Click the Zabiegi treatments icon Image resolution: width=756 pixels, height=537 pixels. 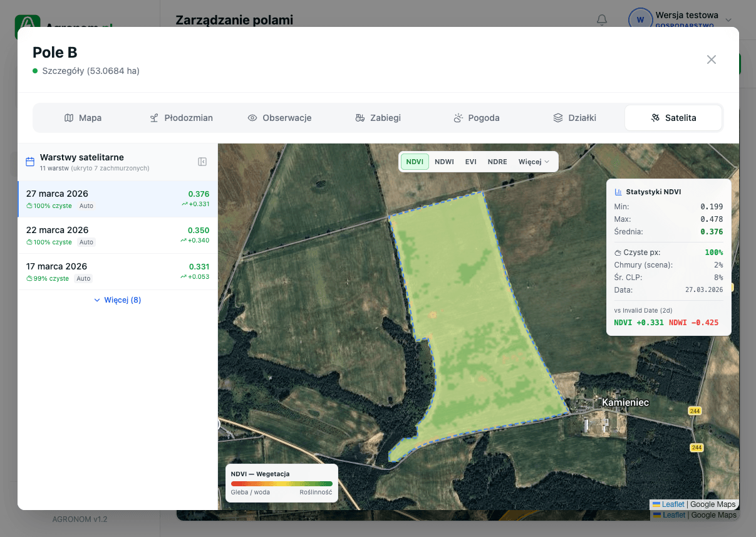[x=360, y=117]
